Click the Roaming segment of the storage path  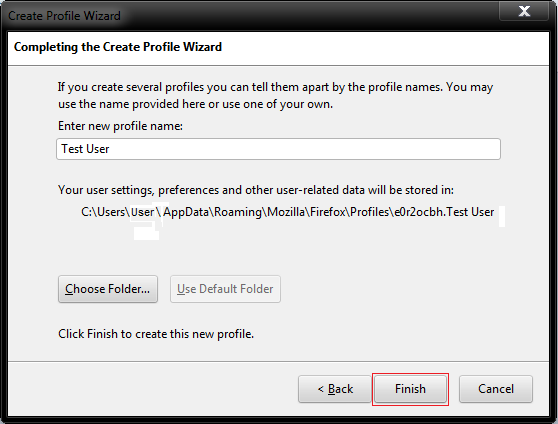click(x=238, y=212)
